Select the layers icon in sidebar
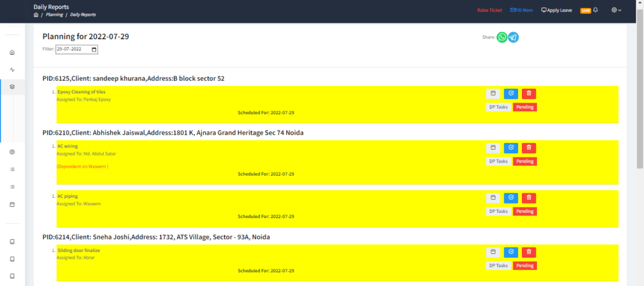This screenshot has width=644, height=286. coord(12,87)
